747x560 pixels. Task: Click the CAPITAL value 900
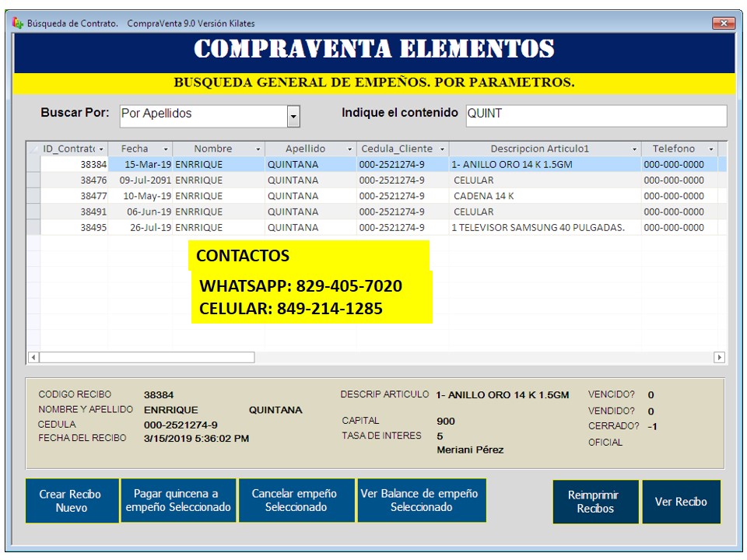445,421
